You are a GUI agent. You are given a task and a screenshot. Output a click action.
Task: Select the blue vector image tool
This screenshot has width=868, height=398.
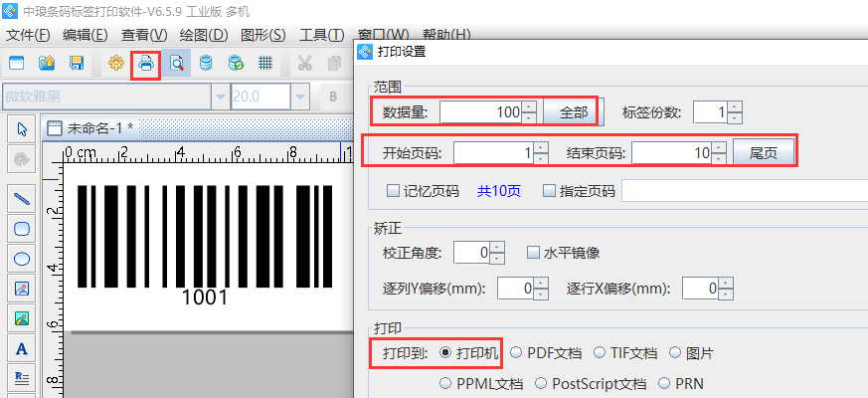(22, 289)
